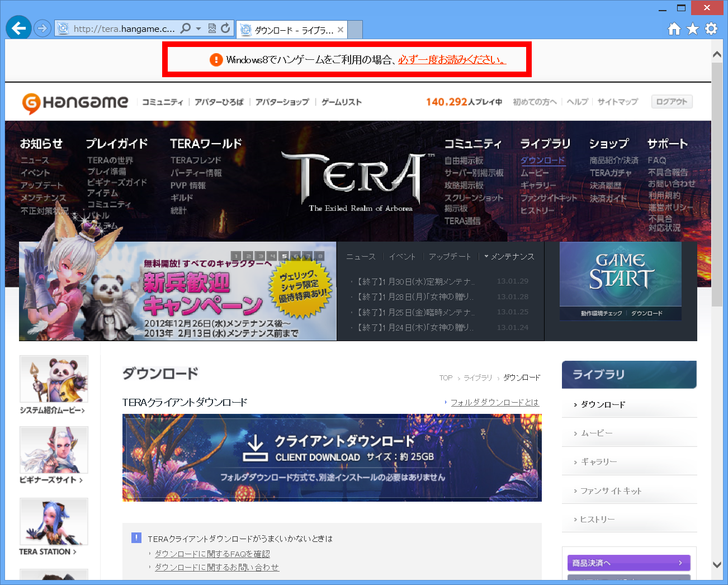Open 不正対策状況 under お知らせ
This screenshot has height=585, width=728.
[x=45, y=211]
